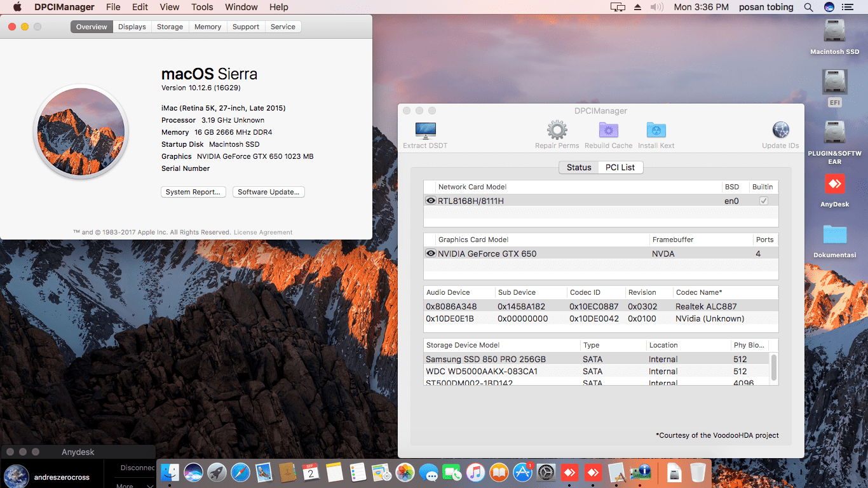Select the EFI drive icon on desktop
The width and height of the screenshot is (868, 488).
(834, 83)
